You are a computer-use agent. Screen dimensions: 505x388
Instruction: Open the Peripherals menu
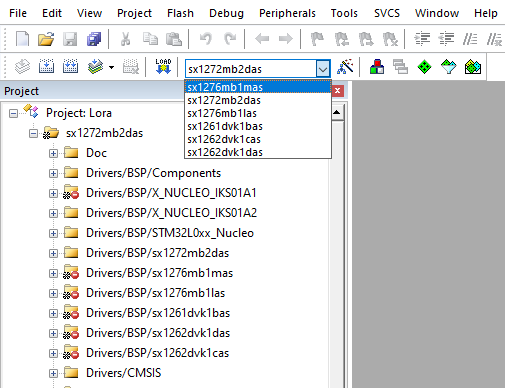click(287, 13)
